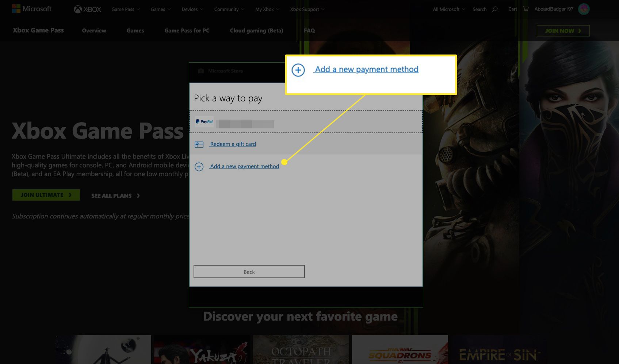
Task: Expand the Devices dropdown menu
Action: click(x=192, y=9)
